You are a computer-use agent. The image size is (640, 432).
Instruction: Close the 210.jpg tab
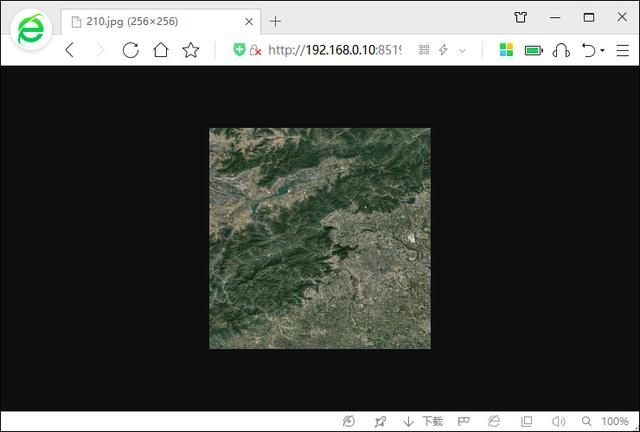(249, 22)
